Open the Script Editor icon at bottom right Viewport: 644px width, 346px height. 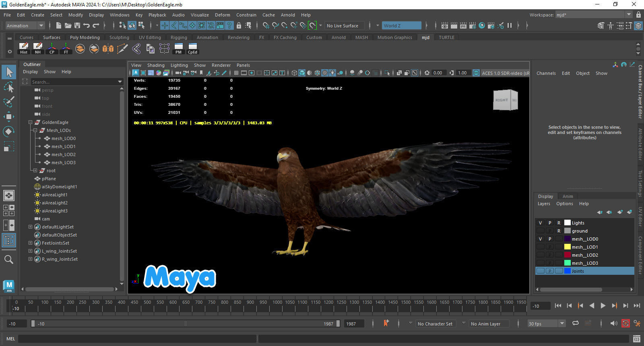[636, 339]
